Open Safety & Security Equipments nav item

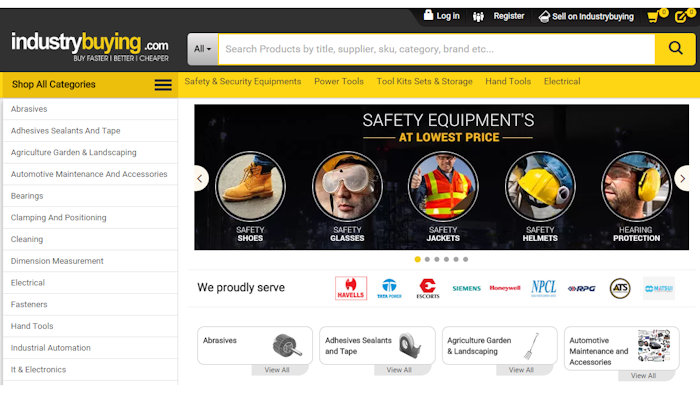coord(243,82)
